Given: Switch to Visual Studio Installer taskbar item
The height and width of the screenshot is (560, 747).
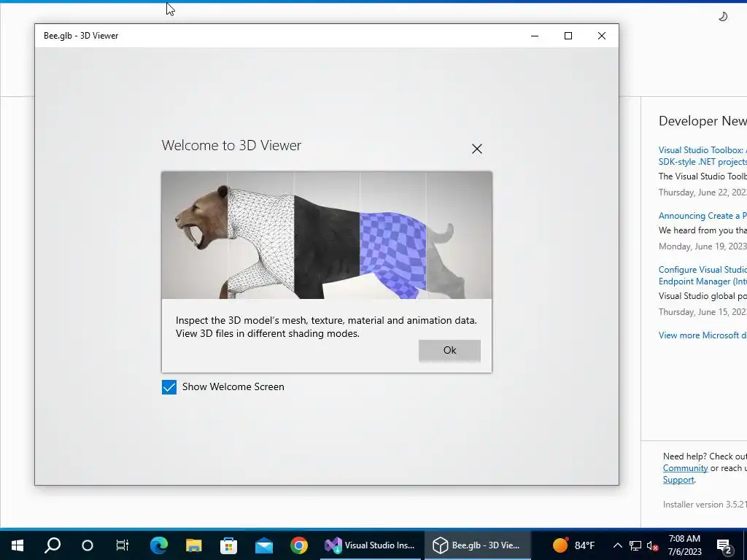Looking at the screenshot, I should (x=370, y=545).
